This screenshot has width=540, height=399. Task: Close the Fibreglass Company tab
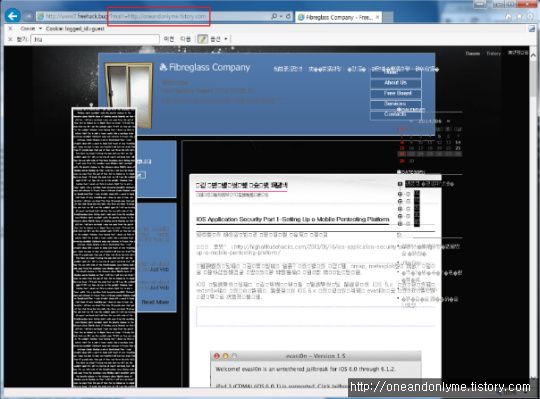[377, 17]
